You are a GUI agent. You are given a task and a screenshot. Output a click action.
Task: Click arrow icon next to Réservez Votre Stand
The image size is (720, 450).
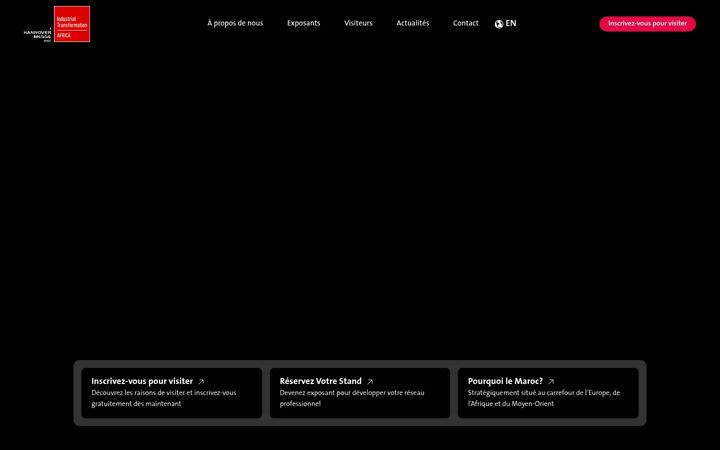click(x=370, y=382)
